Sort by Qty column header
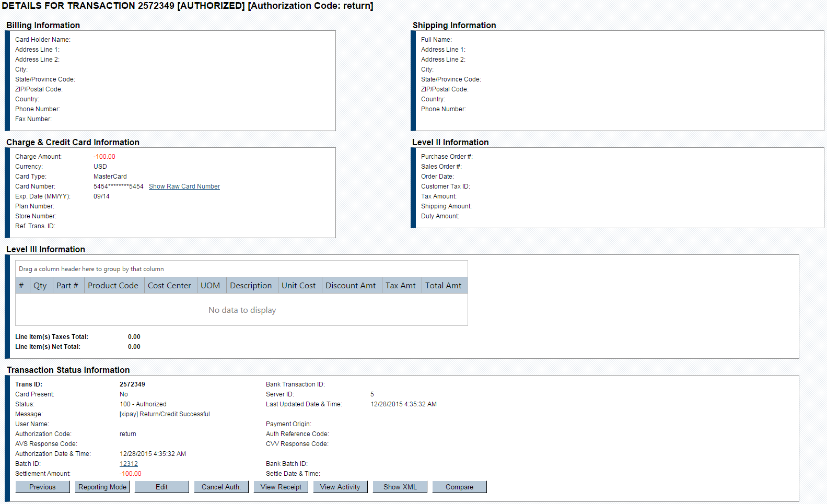The image size is (827, 504). 40,285
